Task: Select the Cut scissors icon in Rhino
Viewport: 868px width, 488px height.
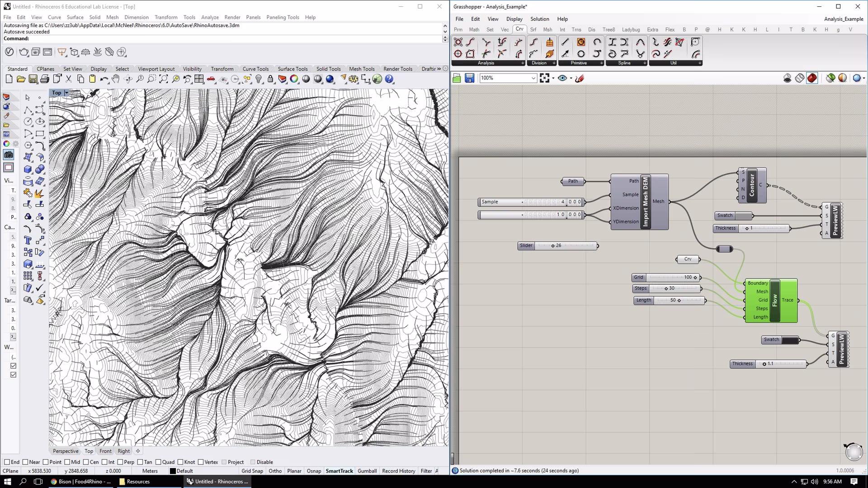Action: [x=69, y=79]
